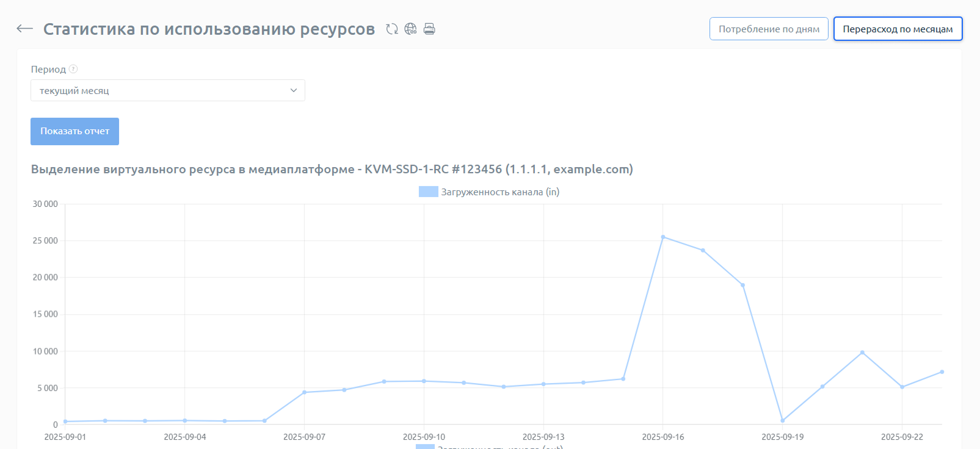Click the last data point at chart's right edge
980x449 pixels.
[x=942, y=372]
